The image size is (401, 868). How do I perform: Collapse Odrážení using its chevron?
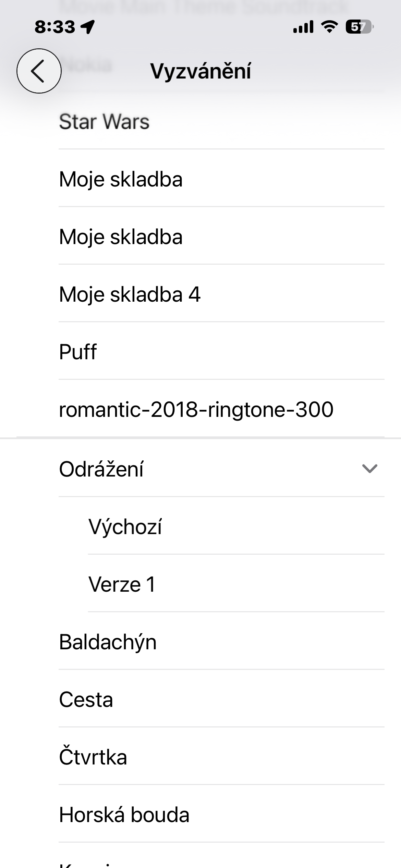click(369, 468)
